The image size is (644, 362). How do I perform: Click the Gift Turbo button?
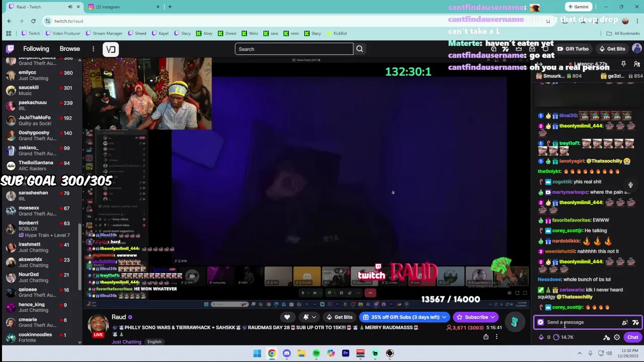[573, 49]
